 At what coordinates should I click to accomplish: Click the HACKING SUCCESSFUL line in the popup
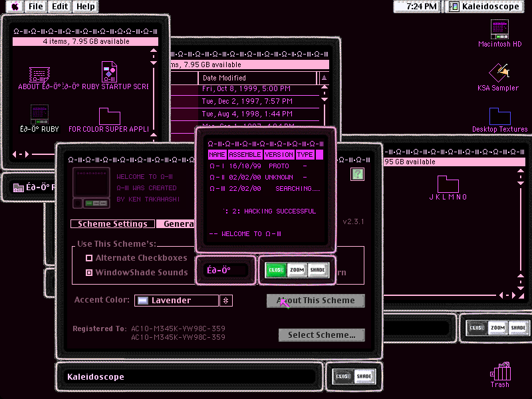(x=270, y=211)
